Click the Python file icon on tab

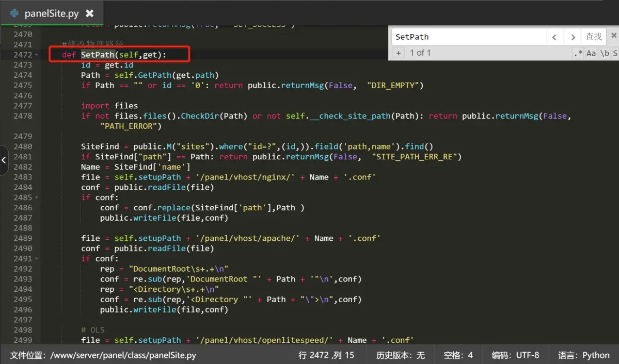[14, 13]
